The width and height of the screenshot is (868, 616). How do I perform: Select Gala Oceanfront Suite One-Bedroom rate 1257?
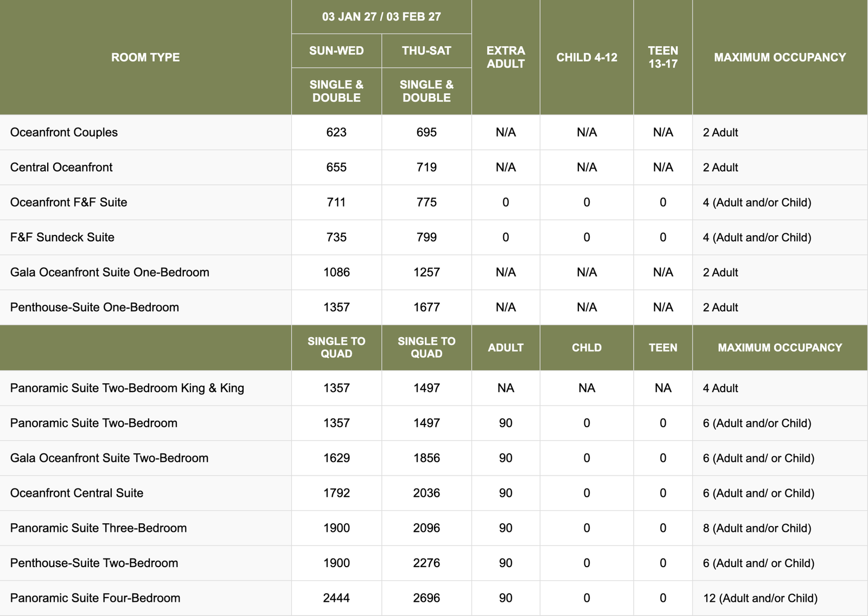pyautogui.click(x=426, y=272)
